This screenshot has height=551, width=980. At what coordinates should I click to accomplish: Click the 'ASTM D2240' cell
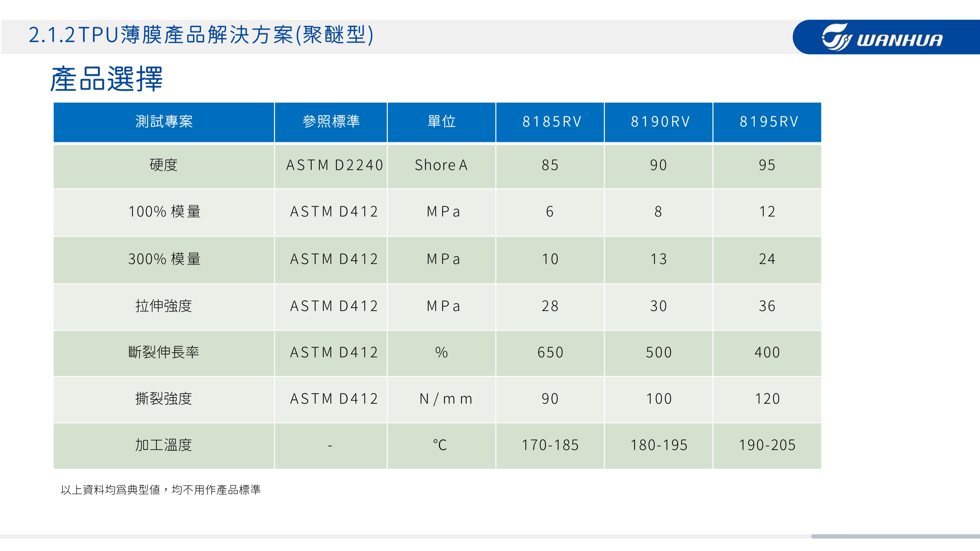click(335, 165)
